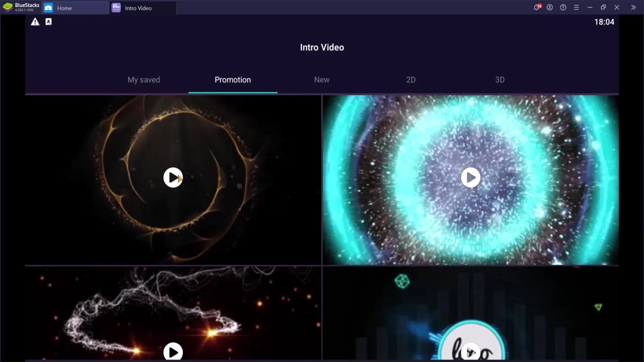Click the play button on golden ring intro

click(x=173, y=177)
